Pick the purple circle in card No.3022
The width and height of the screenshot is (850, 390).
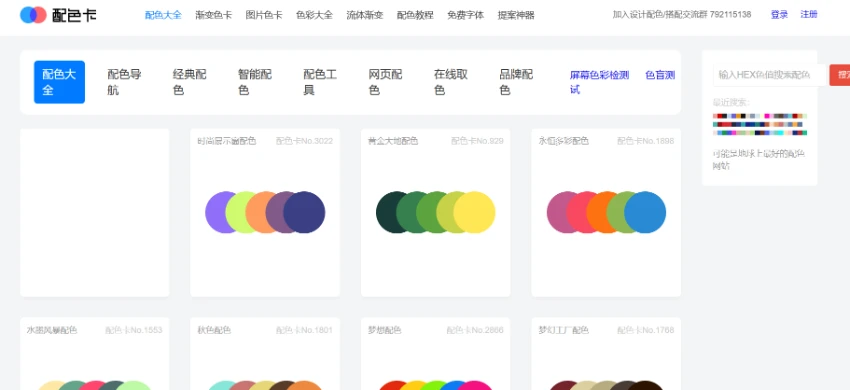[215, 212]
